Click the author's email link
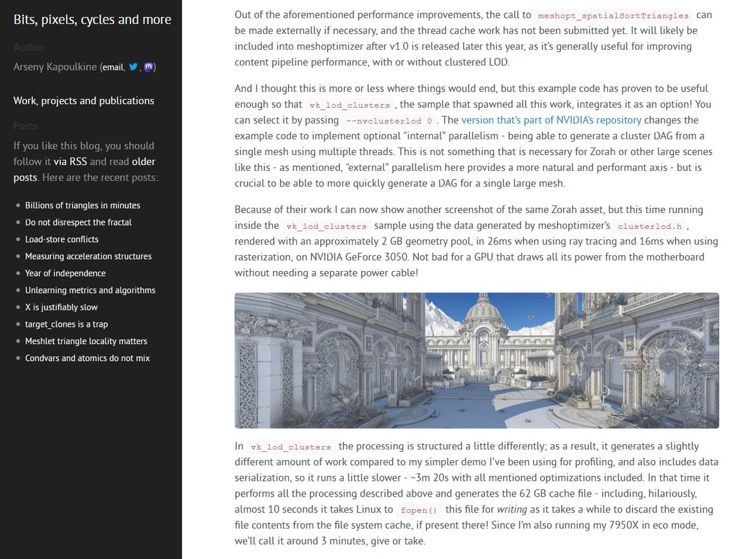The height and width of the screenshot is (559, 756). 113,67
